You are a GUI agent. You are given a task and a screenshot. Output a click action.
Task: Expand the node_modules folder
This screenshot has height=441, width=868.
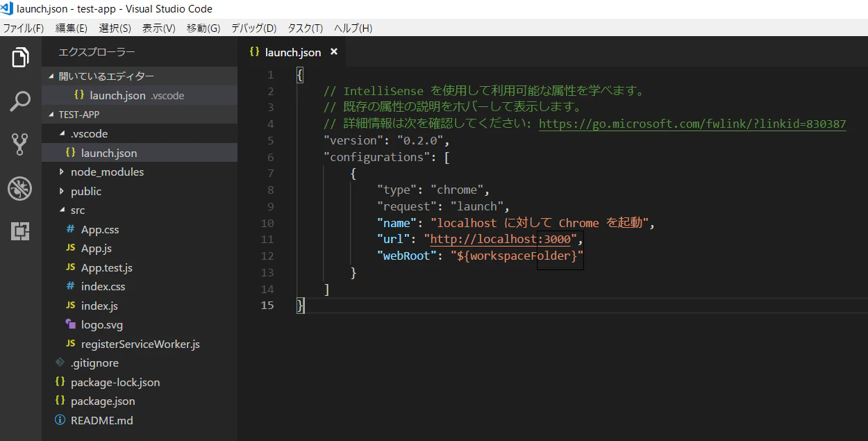(x=62, y=172)
